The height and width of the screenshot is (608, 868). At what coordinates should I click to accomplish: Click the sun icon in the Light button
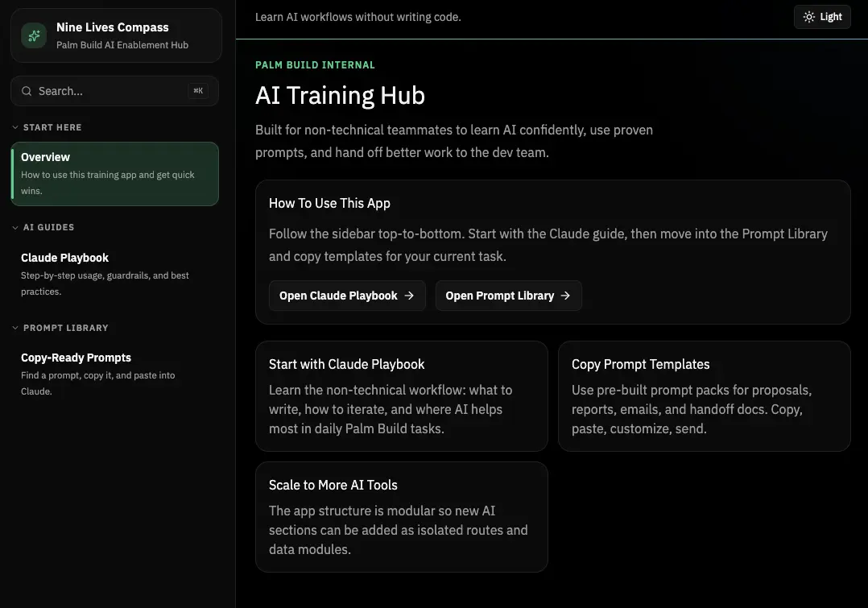point(808,16)
